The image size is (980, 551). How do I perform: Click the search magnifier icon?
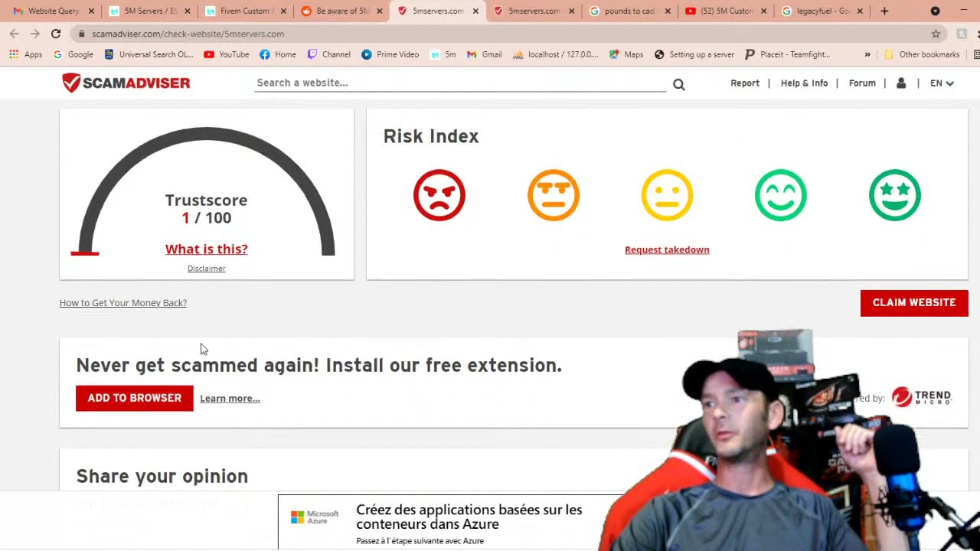click(679, 84)
